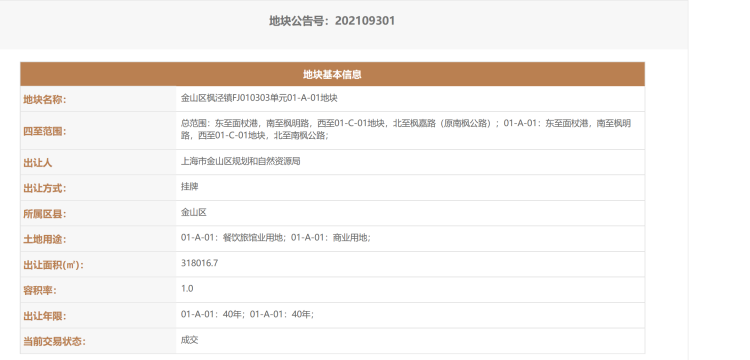The width and height of the screenshot is (750, 360).
Task: Select the 出让年限 label
Action: pos(45,316)
